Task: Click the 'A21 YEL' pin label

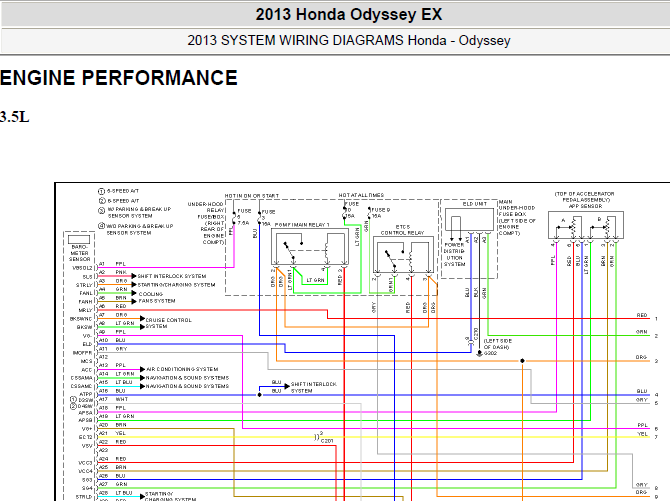Action: 112,433
